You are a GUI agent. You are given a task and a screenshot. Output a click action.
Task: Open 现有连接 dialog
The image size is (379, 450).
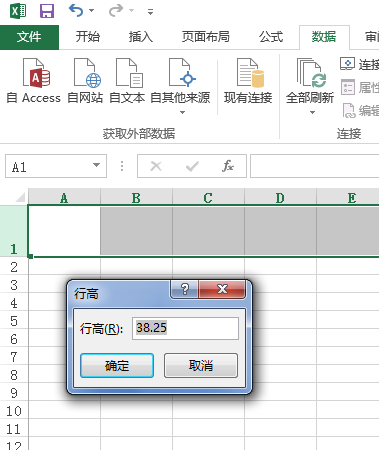248,80
